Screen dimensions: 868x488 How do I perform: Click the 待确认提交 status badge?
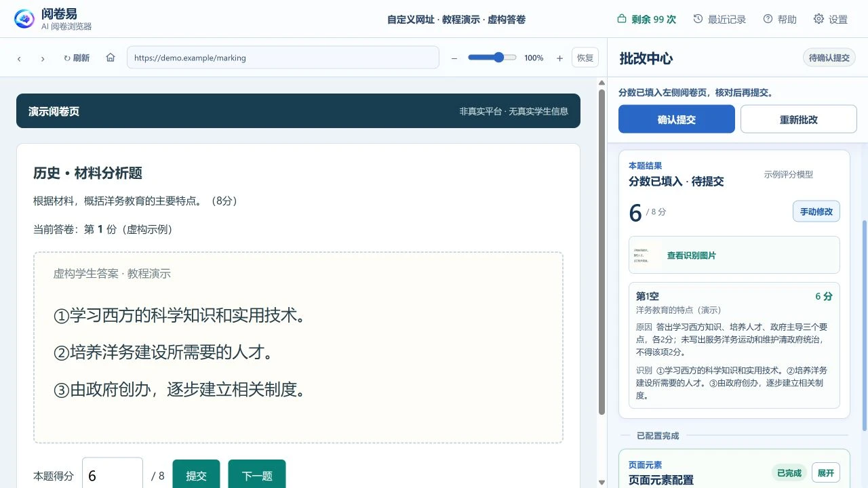[829, 58]
